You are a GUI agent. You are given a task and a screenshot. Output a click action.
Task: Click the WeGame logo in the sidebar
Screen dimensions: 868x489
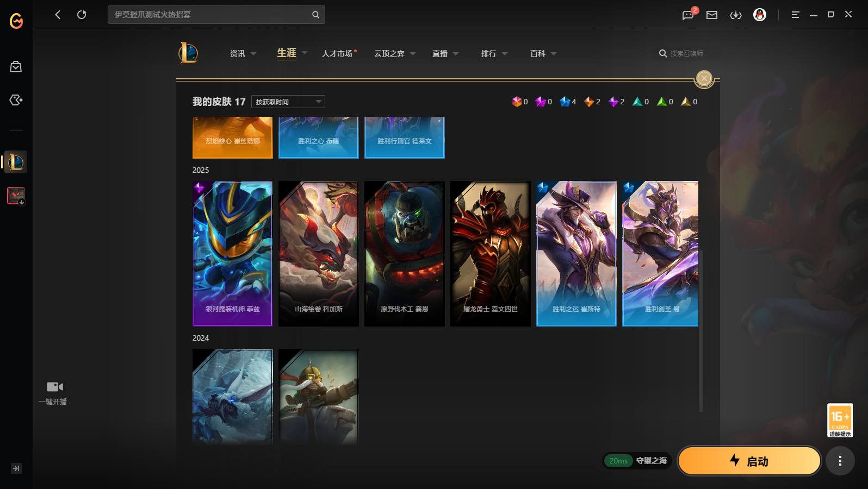point(16,21)
